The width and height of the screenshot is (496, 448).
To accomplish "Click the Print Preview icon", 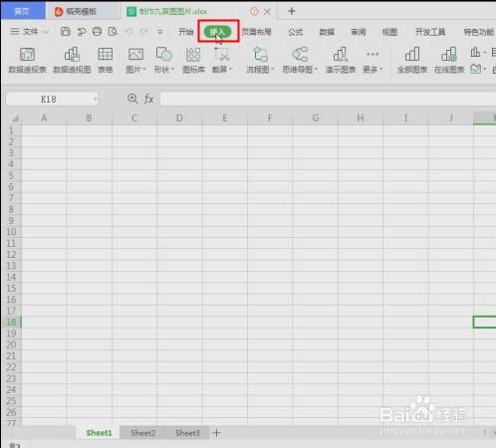I will (x=113, y=32).
